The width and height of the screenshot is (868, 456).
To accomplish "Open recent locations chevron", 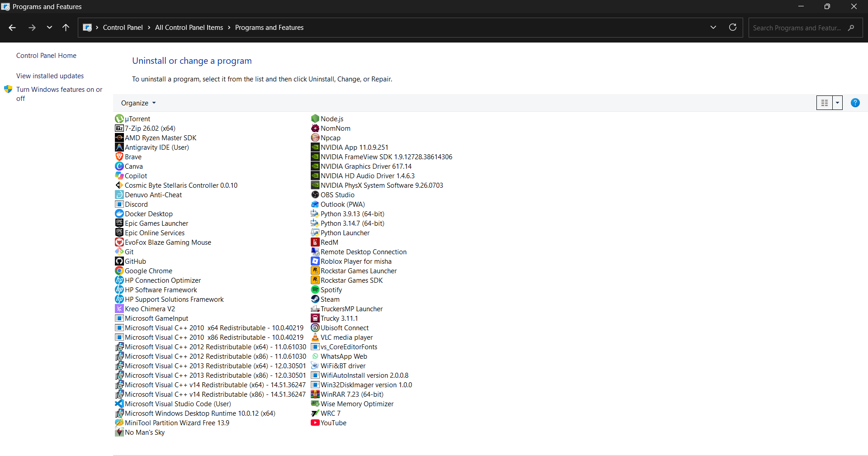I will point(49,28).
